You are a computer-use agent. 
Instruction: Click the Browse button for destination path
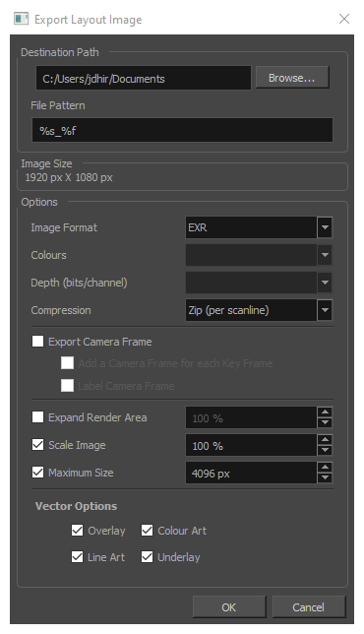292,78
